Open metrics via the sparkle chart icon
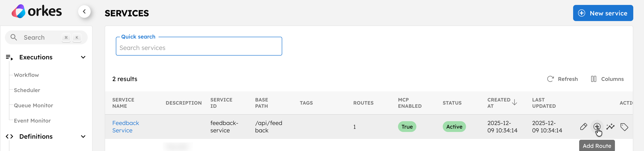 tap(611, 127)
